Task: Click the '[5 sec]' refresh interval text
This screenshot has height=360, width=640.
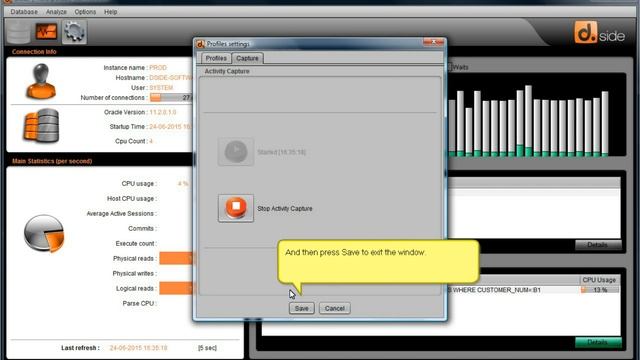Action: (x=207, y=348)
